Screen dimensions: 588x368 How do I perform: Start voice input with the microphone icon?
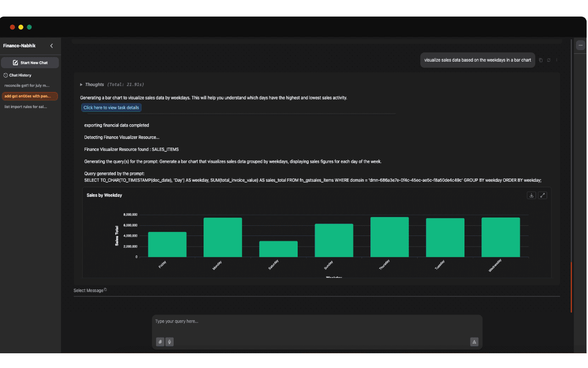(170, 342)
